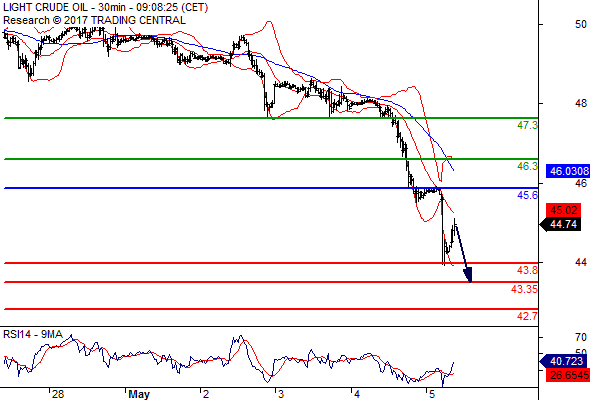Click 'Research © 2017 TRADING CENTRAL' text
Image resolution: width=590 pixels, height=400 pixels.
pyautogui.click(x=94, y=20)
